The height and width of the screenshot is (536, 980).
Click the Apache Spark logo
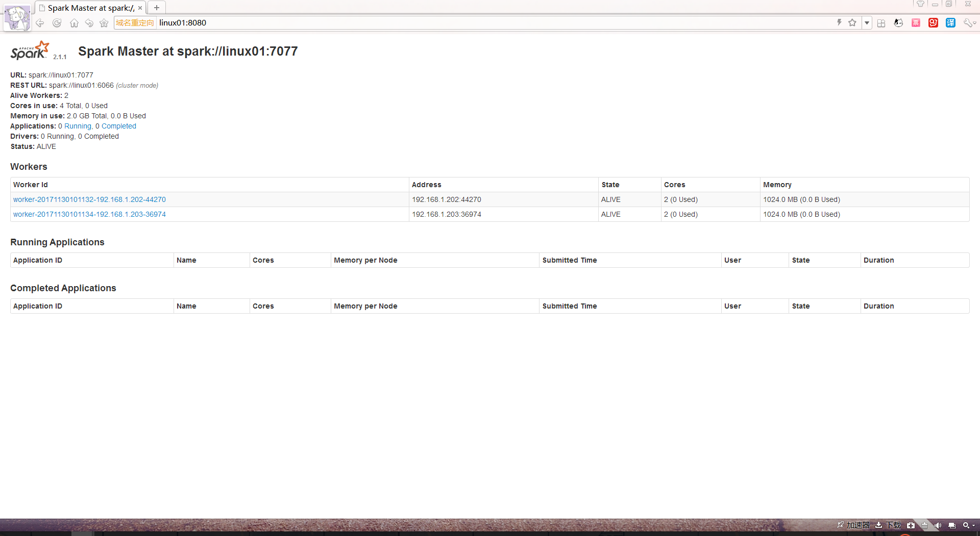pyautogui.click(x=30, y=50)
